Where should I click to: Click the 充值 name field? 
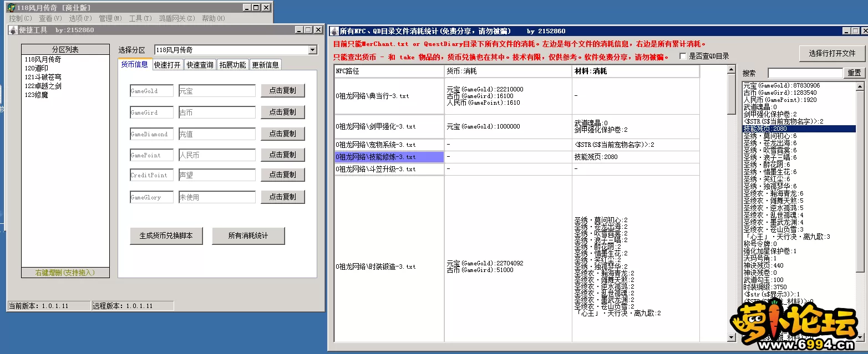coord(217,134)
